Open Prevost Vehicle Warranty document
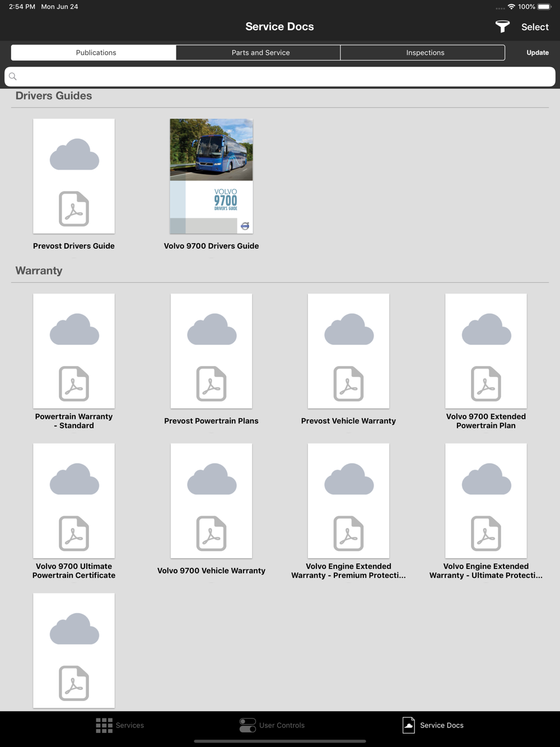Viewport: 560px width, 747px height. (x=348, y=351)
